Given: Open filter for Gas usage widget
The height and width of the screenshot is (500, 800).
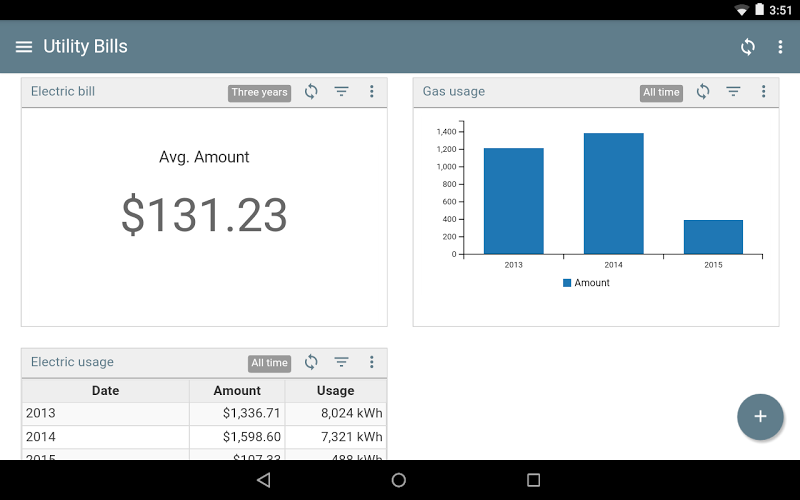Looking at the screenshot, I should pyautogui.click(x=733, y=92).
